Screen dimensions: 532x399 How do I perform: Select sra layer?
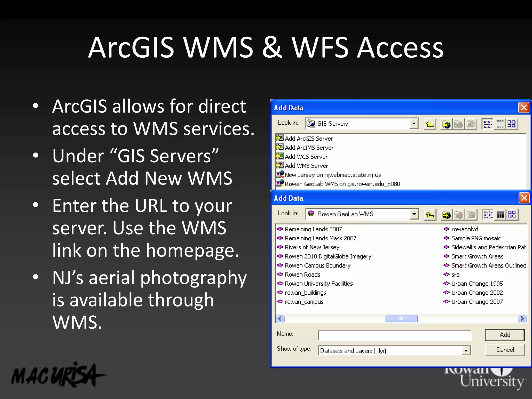point(451,275)
